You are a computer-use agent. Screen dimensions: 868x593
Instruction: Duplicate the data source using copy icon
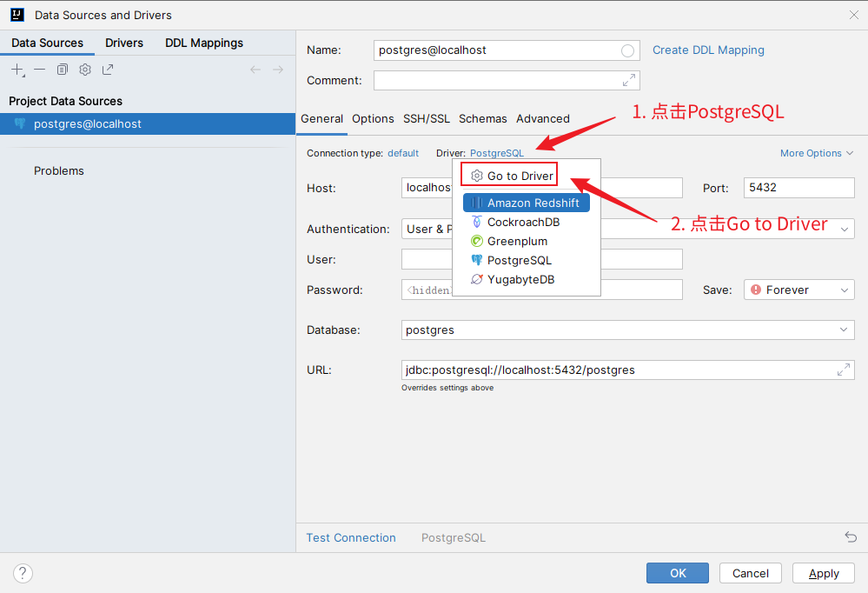tap(63, 70)
